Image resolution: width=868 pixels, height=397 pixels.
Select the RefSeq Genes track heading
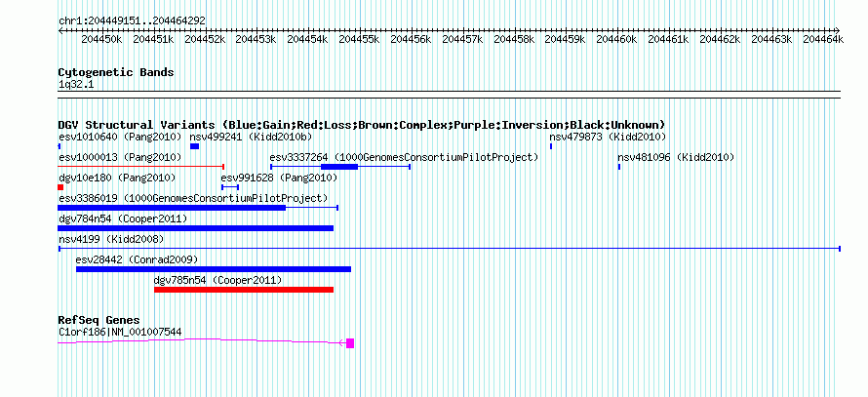coord(99,320)
